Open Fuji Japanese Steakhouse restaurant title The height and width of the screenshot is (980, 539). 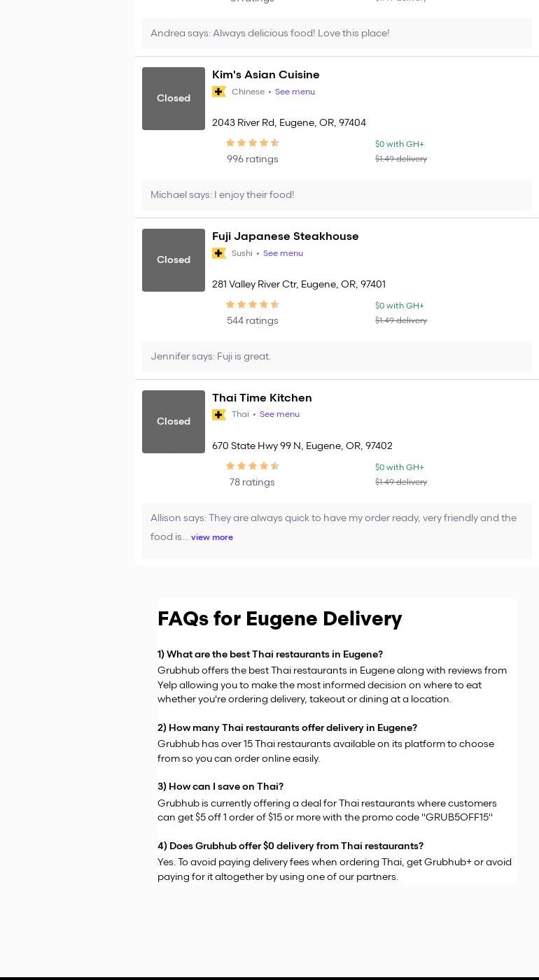[x=285, y=236]
